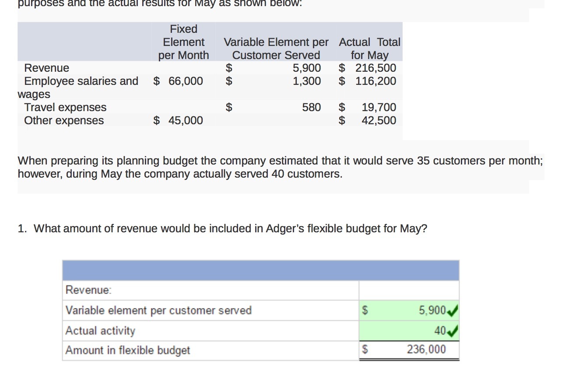The width and height of the screenshot is (576, 392).
Task: Click the Actual activity value cell showing 40
Action: [407, 331]
